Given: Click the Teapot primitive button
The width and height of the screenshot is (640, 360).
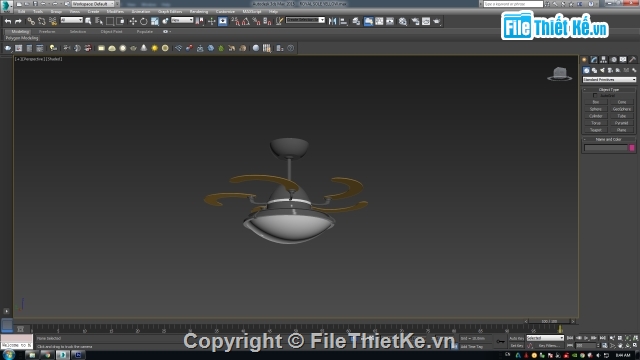Looking at the screenshot, I should click(596, 130).
